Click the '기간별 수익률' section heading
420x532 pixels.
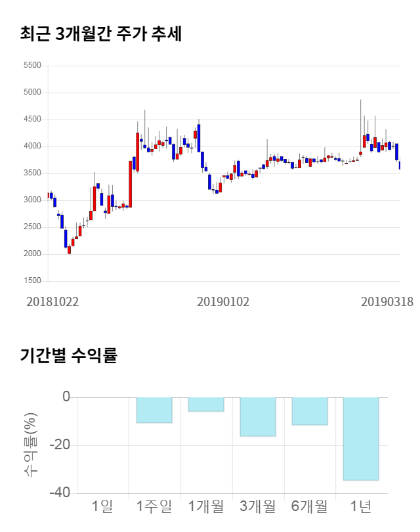click(68, 356)
